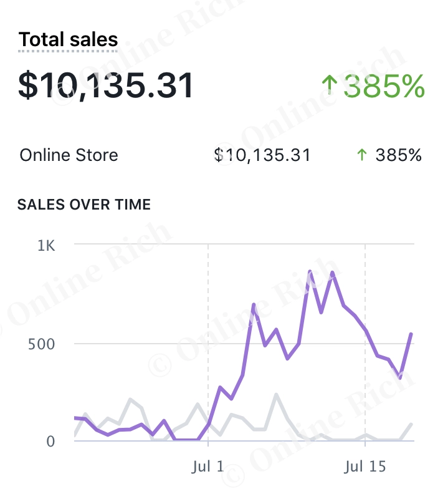The image size is (448, 489).
Task: Click the purple line's rightmost end point
Action: (x=412, y=334)
